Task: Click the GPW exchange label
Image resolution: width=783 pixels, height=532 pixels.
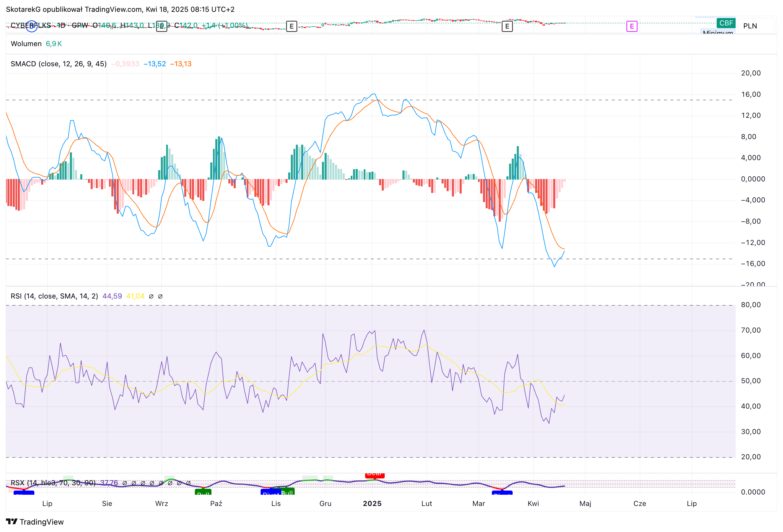Action: (80, 25)
